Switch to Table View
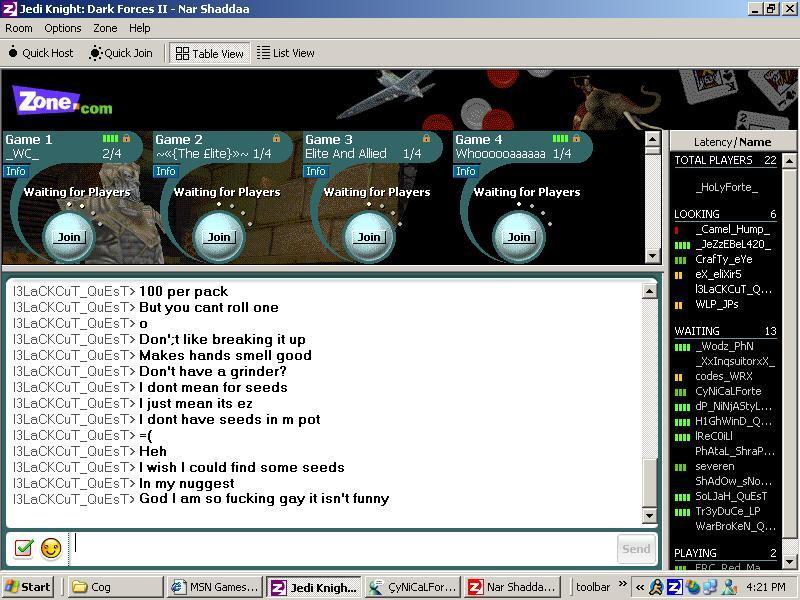The image size is (800, 600). [x=210, y=53]
